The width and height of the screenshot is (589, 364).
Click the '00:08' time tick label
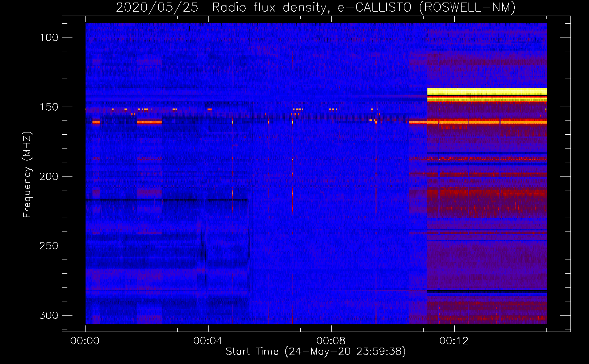[x=331, y=341]
